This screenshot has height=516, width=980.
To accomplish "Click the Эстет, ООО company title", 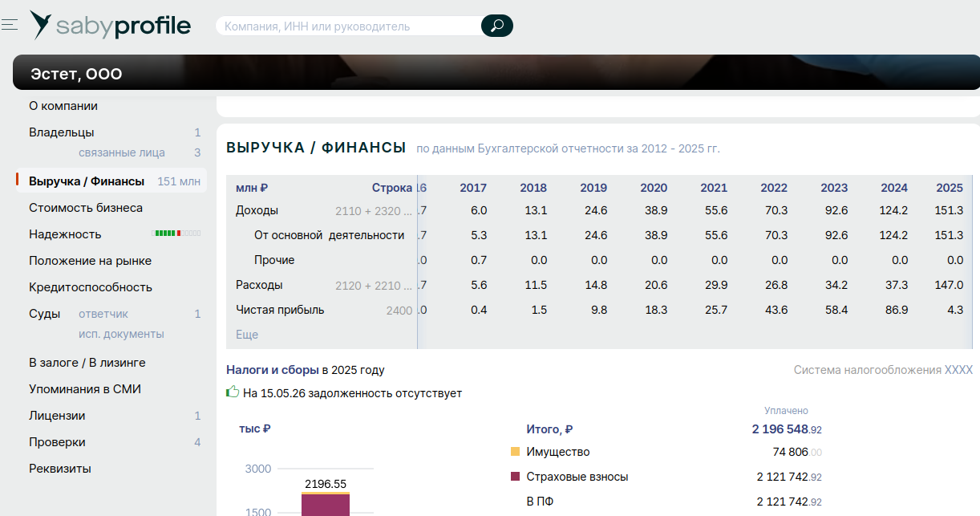I will 76,74.
